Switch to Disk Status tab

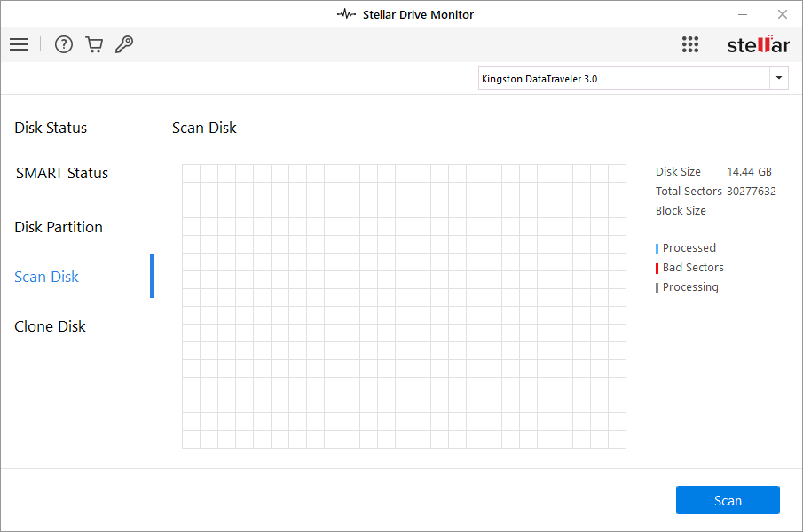(51, 128)
